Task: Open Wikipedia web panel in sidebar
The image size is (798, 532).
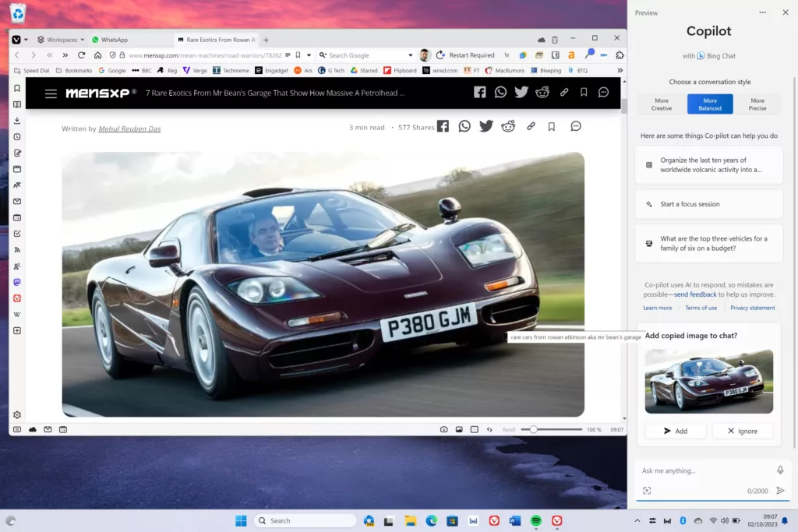Action: pos(17,315)
